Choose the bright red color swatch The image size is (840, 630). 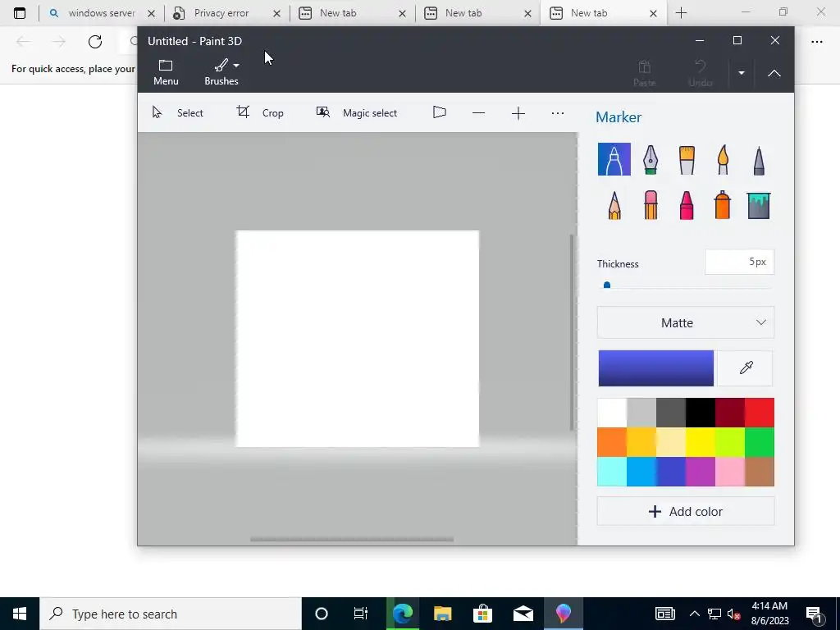coord(759,413)
